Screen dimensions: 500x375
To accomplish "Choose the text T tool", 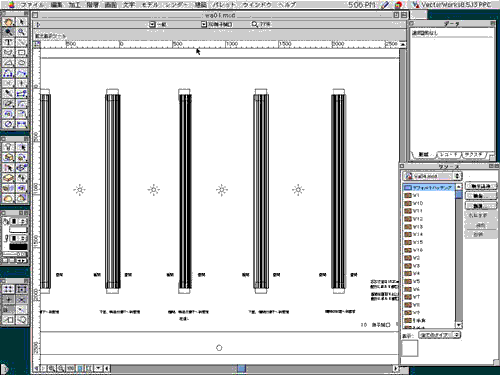I will point(8,42).
